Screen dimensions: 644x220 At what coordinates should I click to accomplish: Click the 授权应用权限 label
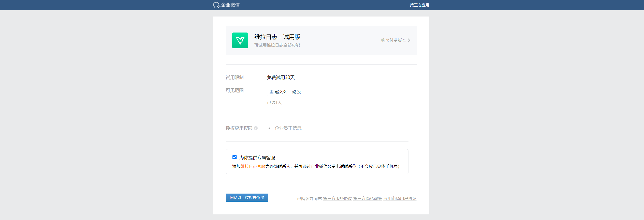(x=239, y=128)
